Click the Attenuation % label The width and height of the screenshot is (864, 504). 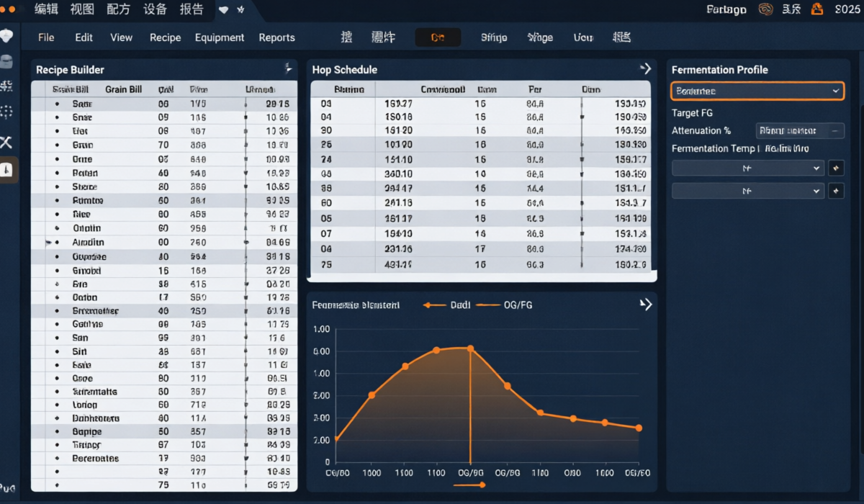coord(701,131)
